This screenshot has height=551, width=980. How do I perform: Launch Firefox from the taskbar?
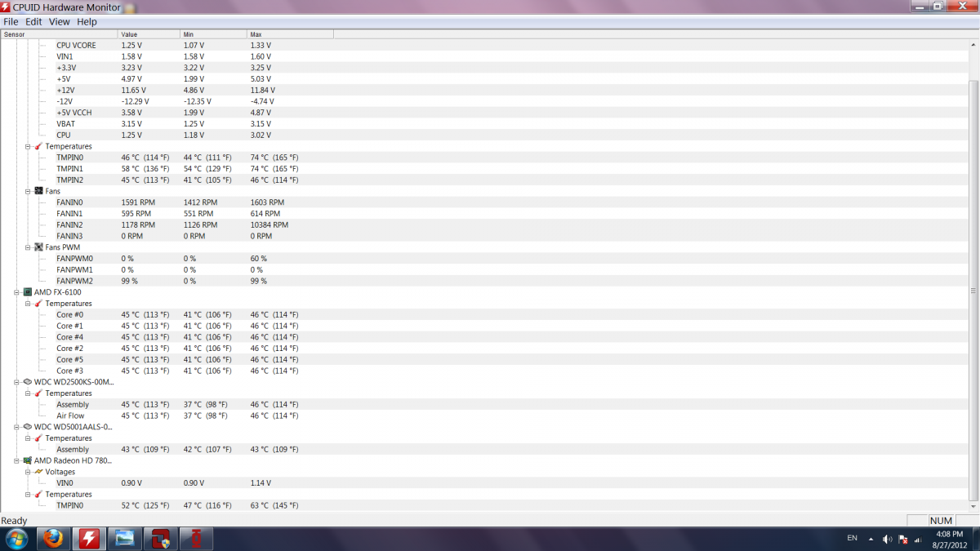point(53,539)
